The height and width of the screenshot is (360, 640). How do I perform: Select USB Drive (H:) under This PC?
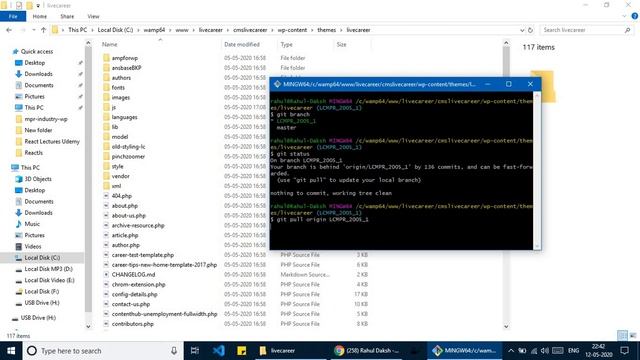coord(42,303)
